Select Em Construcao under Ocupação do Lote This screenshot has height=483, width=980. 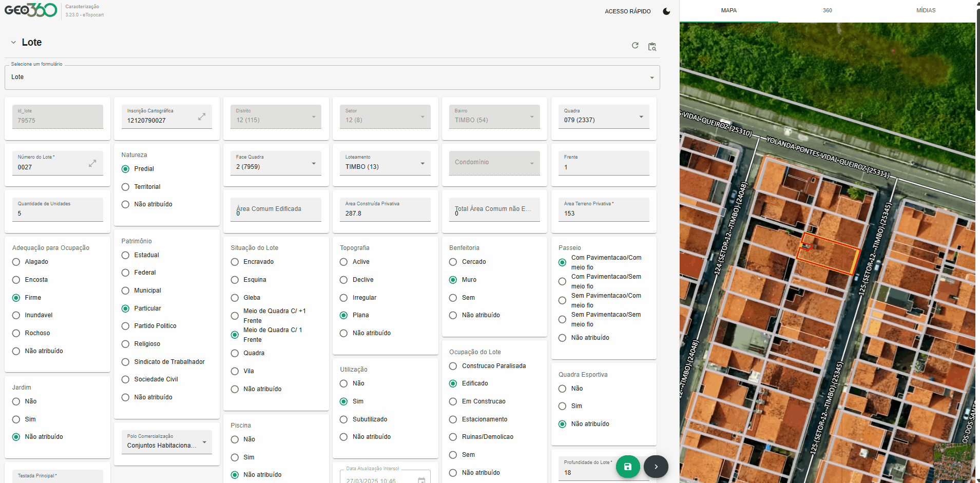(x=453, y=401)
